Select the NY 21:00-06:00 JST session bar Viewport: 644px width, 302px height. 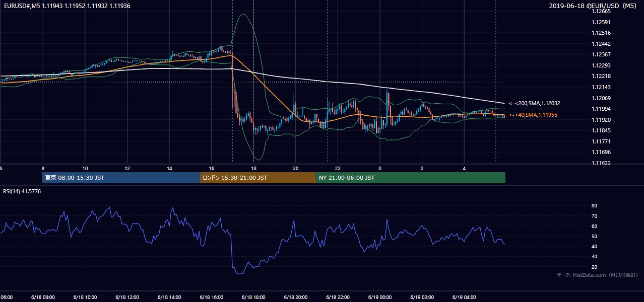tap(411, 178)
